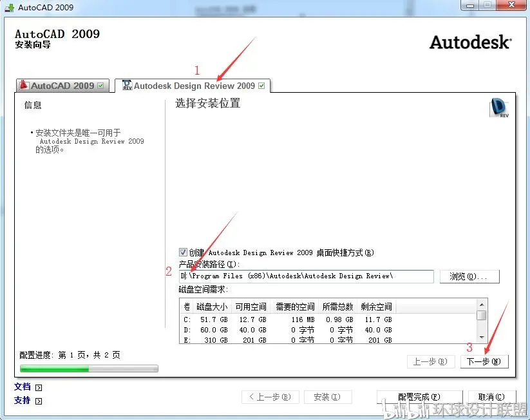Click the 下一步(N) next button
Image resolution: width=530 pixels, height=420 pixels.
pos(484,361)
